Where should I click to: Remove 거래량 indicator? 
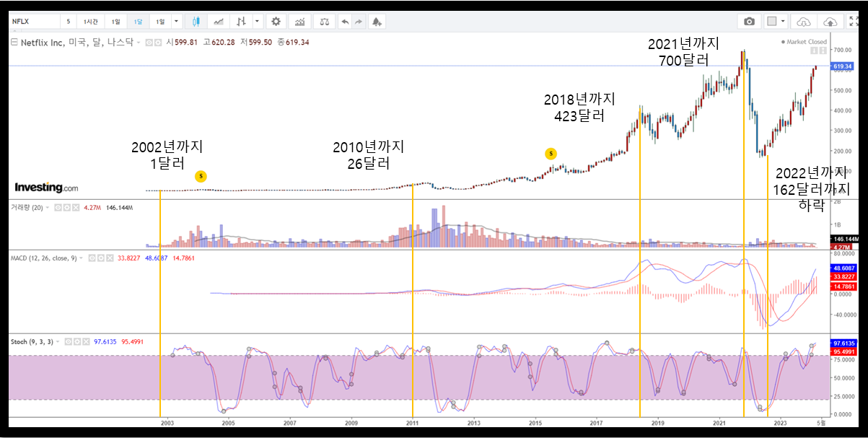[x=76, y=208]
